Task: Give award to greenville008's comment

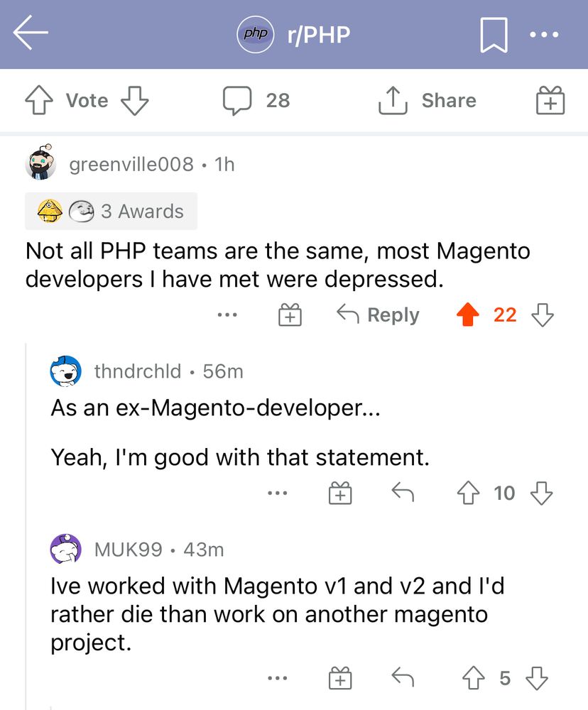Action: 289,315
